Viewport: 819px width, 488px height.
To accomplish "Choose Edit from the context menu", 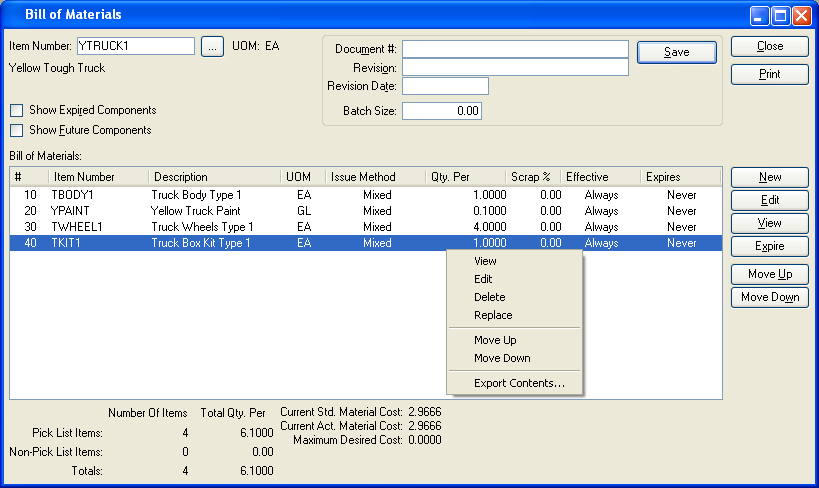I will coord(483,279).
